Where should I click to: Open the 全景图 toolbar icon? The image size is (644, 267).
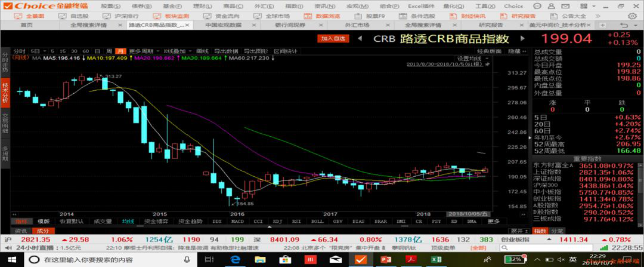pos(31,16)
